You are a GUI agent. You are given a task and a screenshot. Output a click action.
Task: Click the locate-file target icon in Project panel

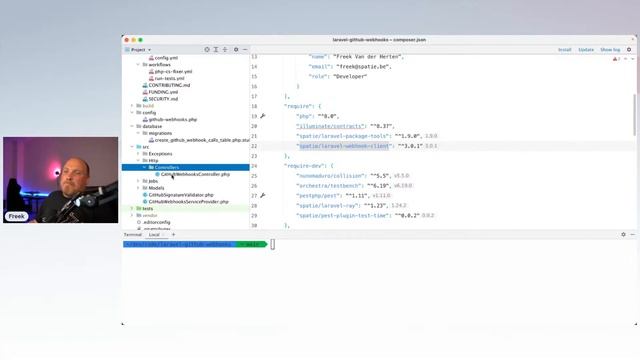(x=207, y=49)
